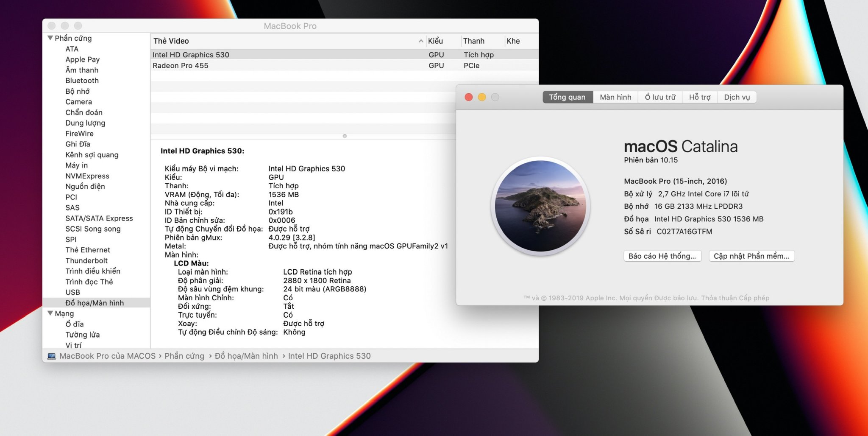Select USB in the sidebar

pyautogui.click(x=72, y=292)
